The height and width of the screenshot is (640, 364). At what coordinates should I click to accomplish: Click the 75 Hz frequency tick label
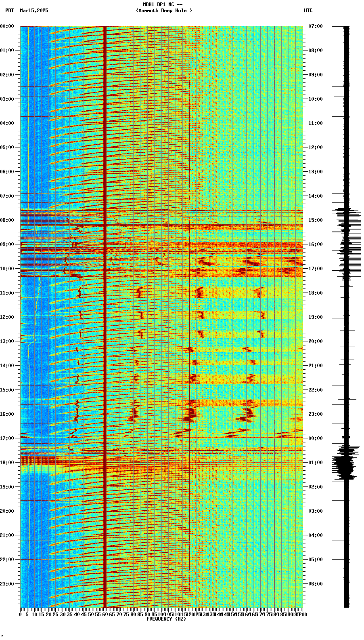point(126,615)
